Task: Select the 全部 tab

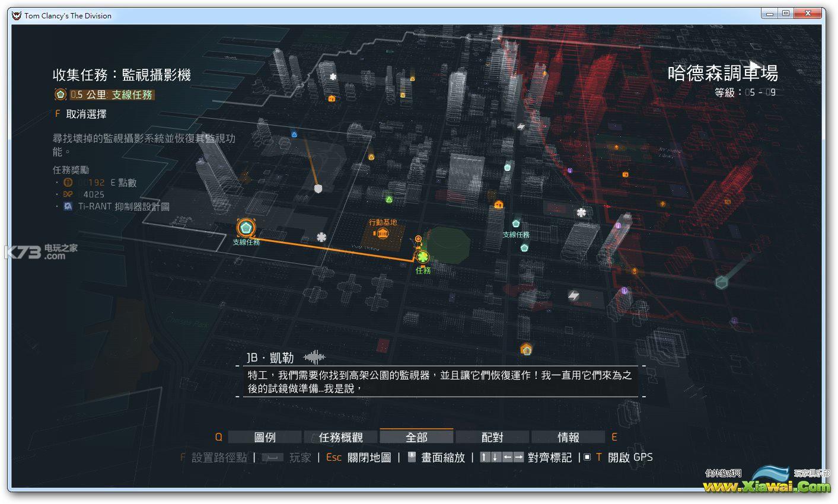Action: pos(416,437)
